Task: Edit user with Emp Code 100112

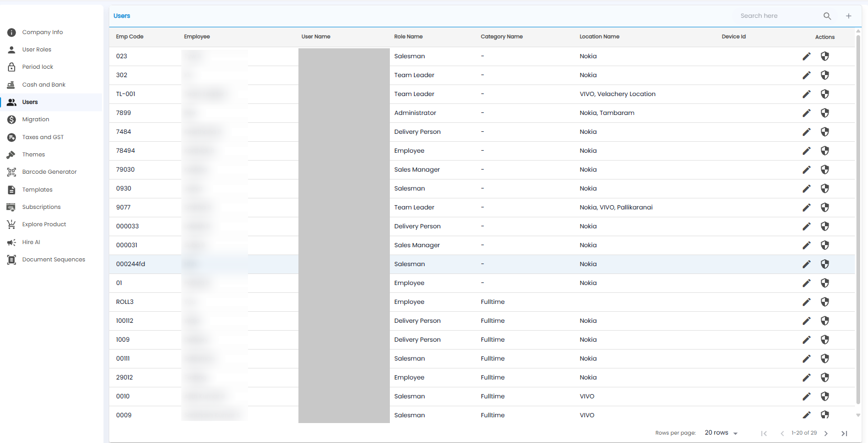Action: 807,321
